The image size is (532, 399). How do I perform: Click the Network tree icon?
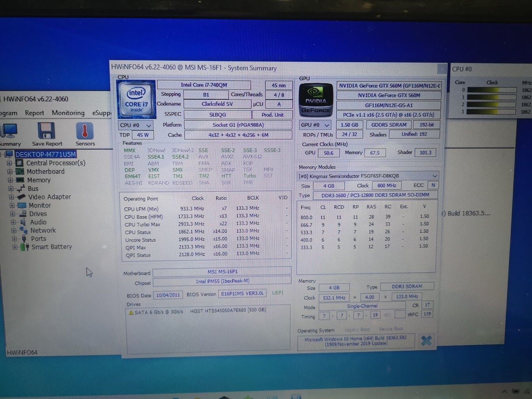coord(24,230)
